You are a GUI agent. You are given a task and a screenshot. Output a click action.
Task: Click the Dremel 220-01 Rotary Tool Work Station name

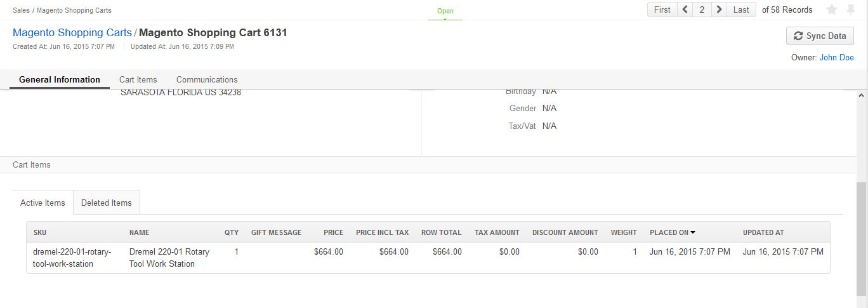(169, 258)
